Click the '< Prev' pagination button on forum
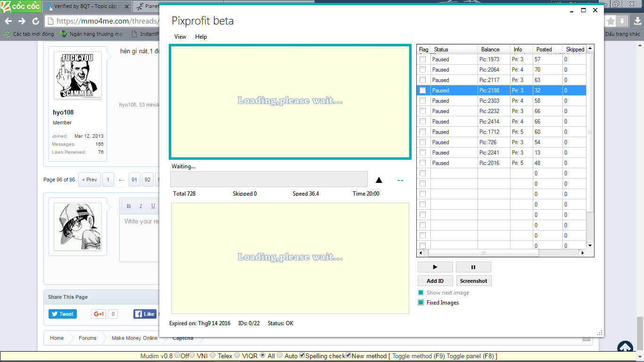 (89, 180)
